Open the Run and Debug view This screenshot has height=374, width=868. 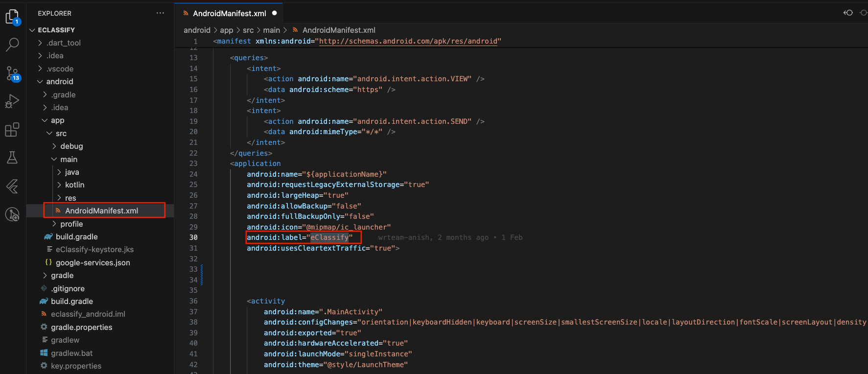[12, 101]
